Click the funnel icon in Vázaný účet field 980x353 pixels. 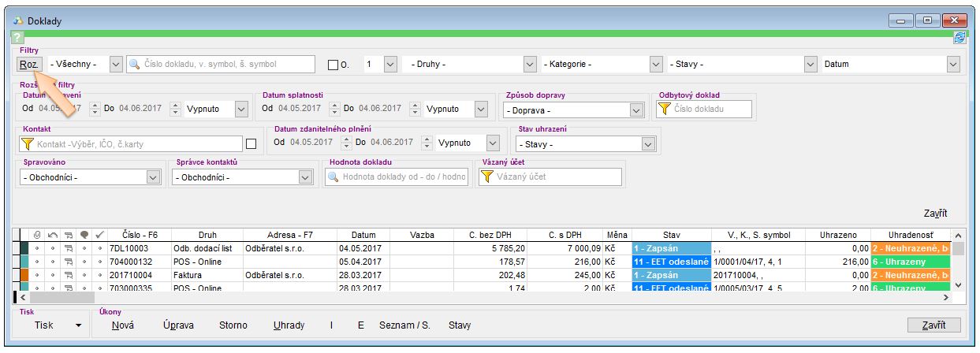click(487, 176)
